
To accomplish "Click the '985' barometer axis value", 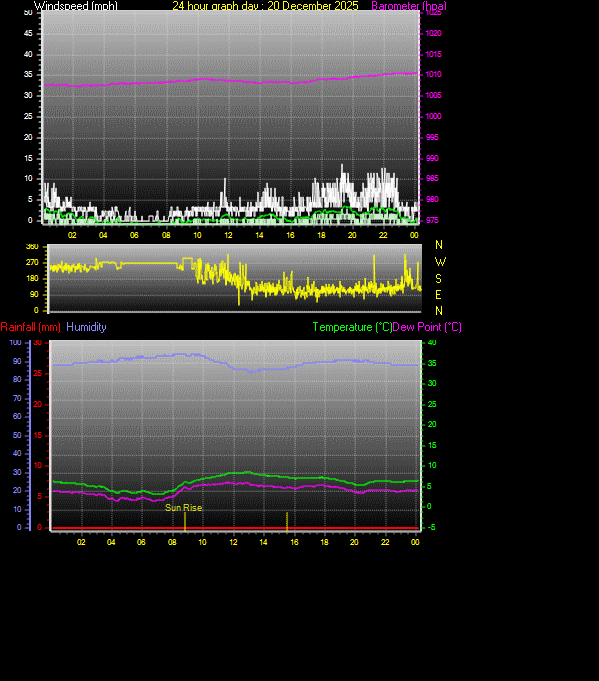I will click(x=432, y=179).
